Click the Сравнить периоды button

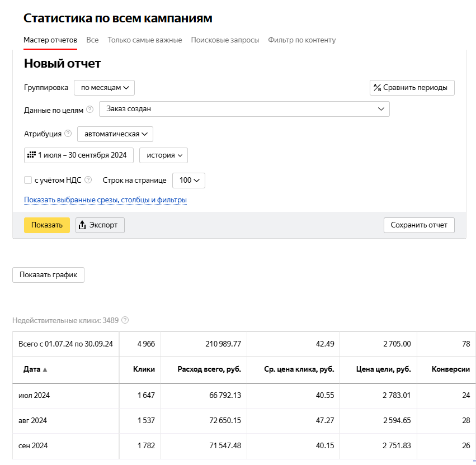(x=412, y=88)
